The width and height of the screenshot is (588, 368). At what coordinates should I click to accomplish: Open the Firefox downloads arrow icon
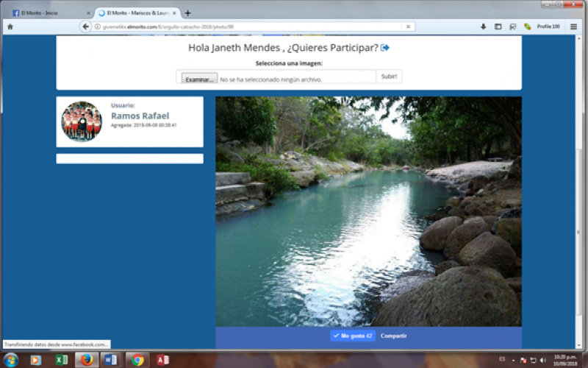pyautogui.click(x=483, y=26)
